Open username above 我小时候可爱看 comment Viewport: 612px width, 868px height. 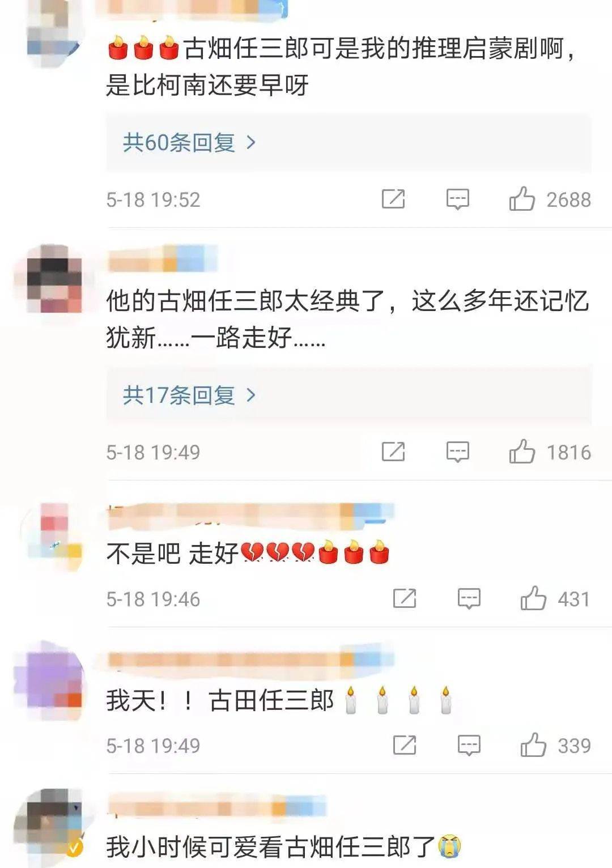(x=218, y=806)
